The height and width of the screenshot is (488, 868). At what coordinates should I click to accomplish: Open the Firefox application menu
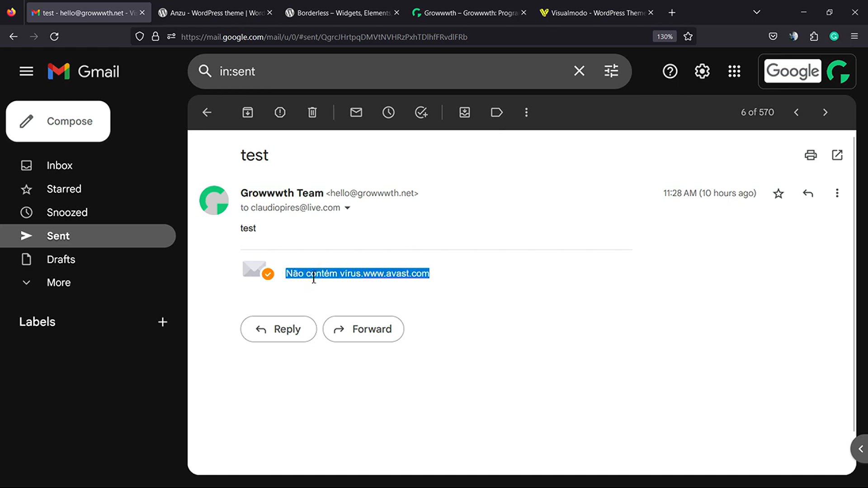click(854, 36)
